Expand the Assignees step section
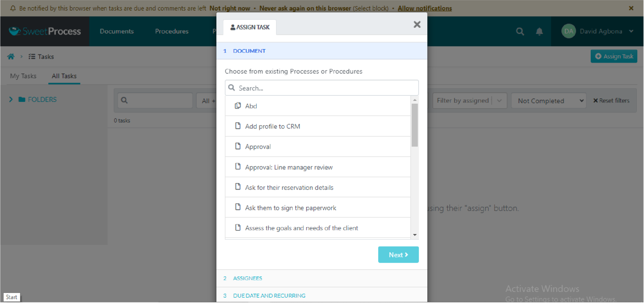644x303 pixels. [322, 278]
